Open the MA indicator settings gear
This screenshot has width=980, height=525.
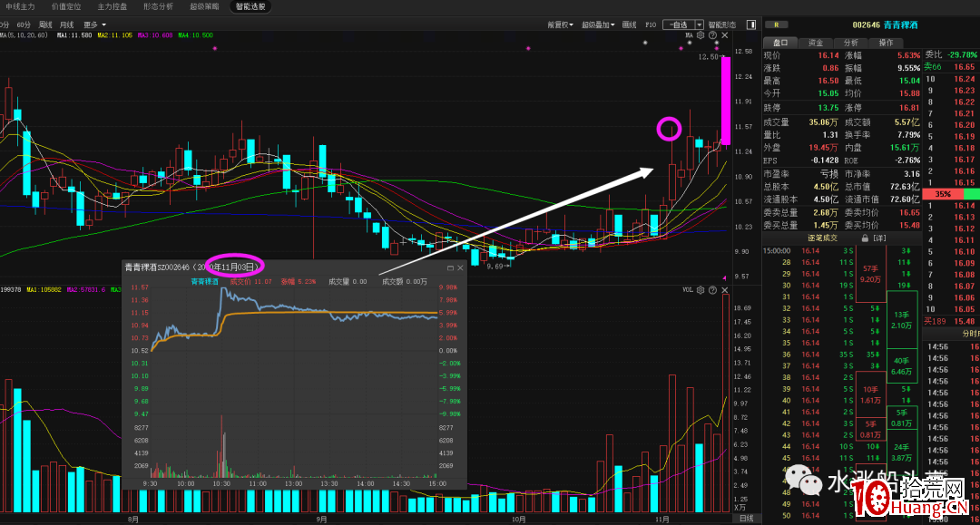click(x=701, y=35)
